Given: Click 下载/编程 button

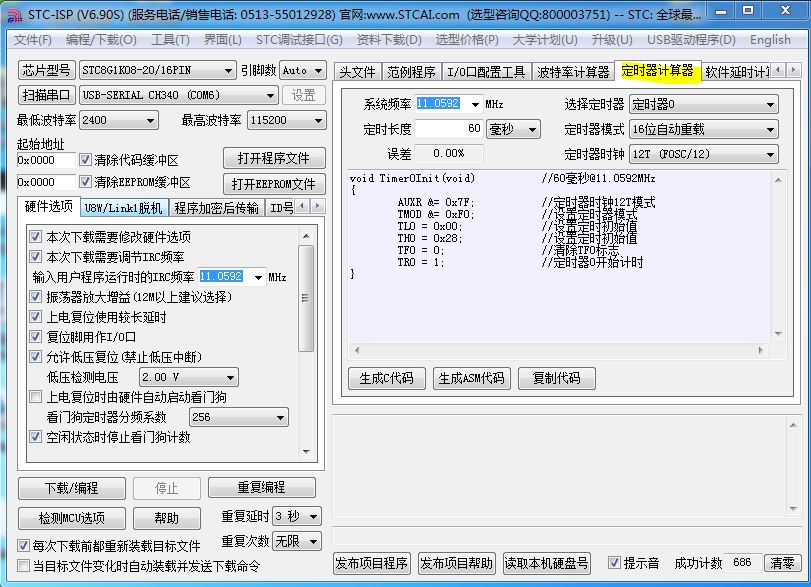Looking at the screenshot, I should (x=71, y=488).
